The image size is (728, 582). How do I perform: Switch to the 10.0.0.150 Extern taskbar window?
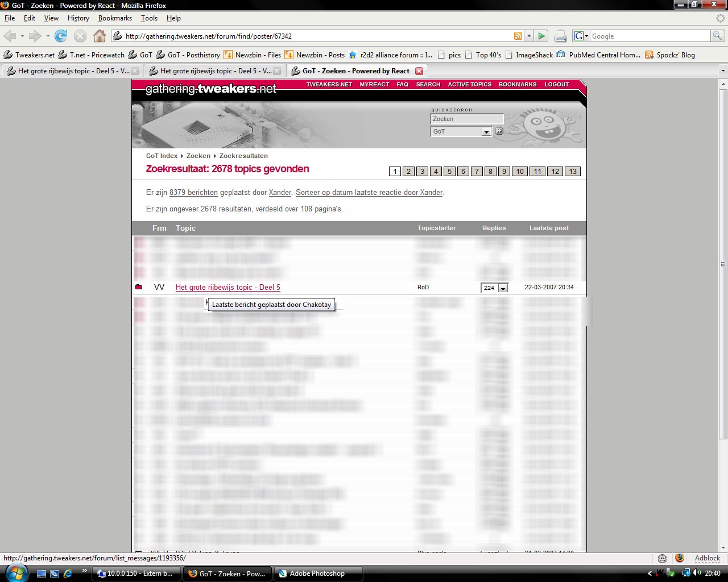(x=136, y=573)
